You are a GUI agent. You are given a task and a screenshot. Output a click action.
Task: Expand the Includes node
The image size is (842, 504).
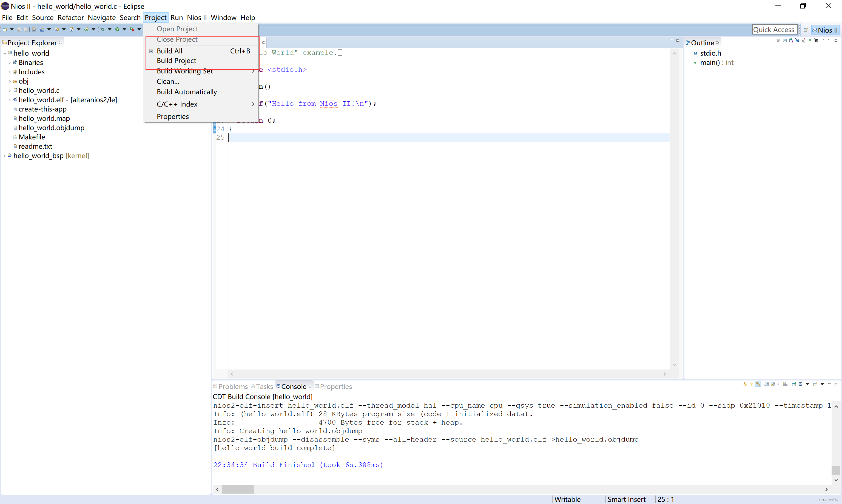point(10,72)
